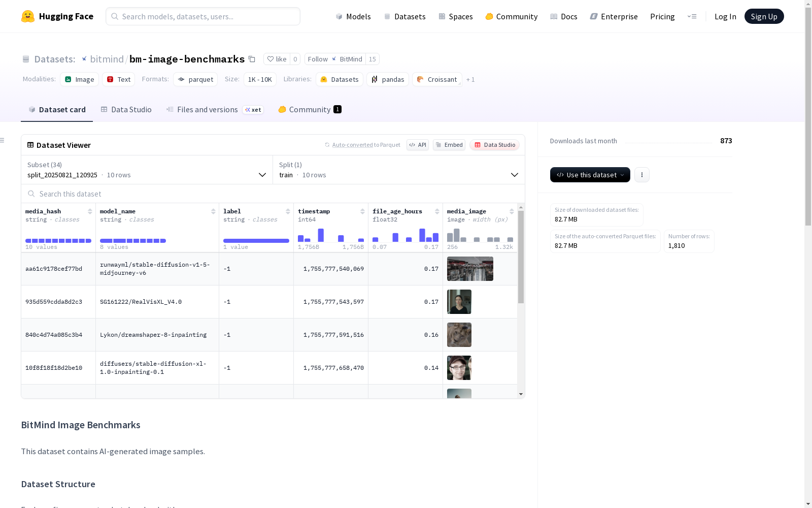Screen dimensions: 812x508
Task: Open the Files and versions tab
Action: [215, 110]
